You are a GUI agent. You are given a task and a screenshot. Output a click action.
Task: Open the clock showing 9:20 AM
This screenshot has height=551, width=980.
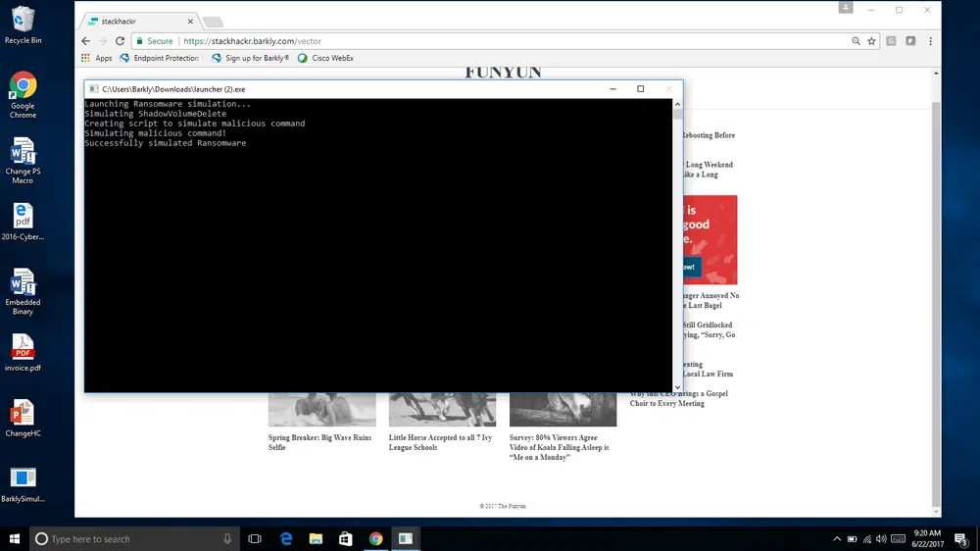927,538
